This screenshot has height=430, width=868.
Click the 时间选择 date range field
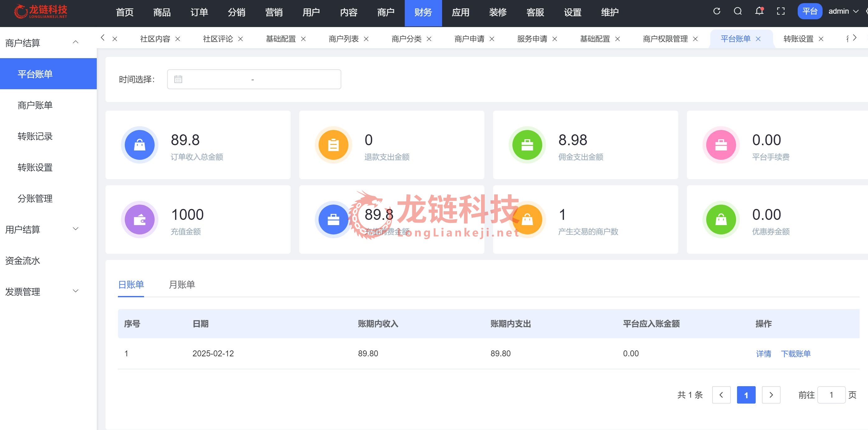coord(254,79)
